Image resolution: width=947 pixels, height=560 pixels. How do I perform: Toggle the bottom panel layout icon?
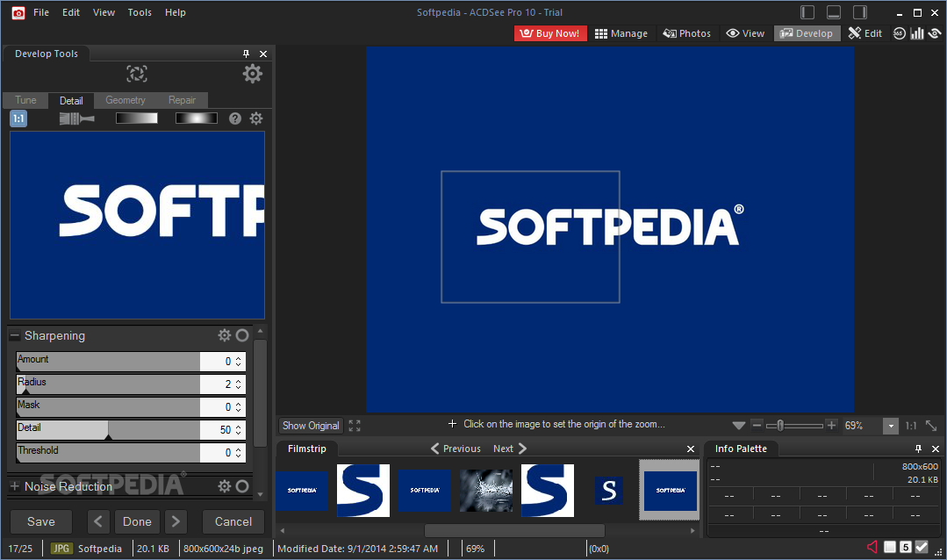tap(834, 12)
